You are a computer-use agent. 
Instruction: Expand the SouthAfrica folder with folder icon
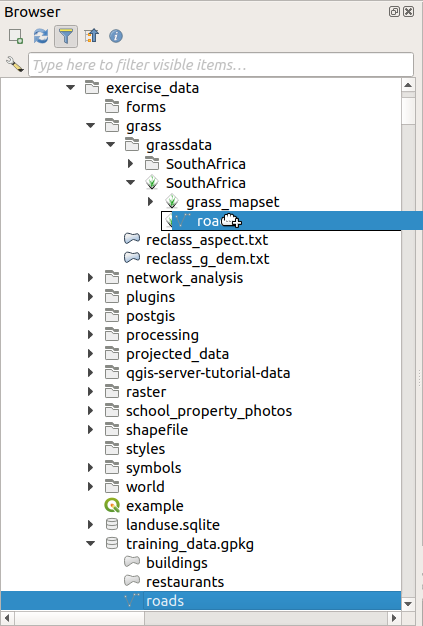(130, 163)
